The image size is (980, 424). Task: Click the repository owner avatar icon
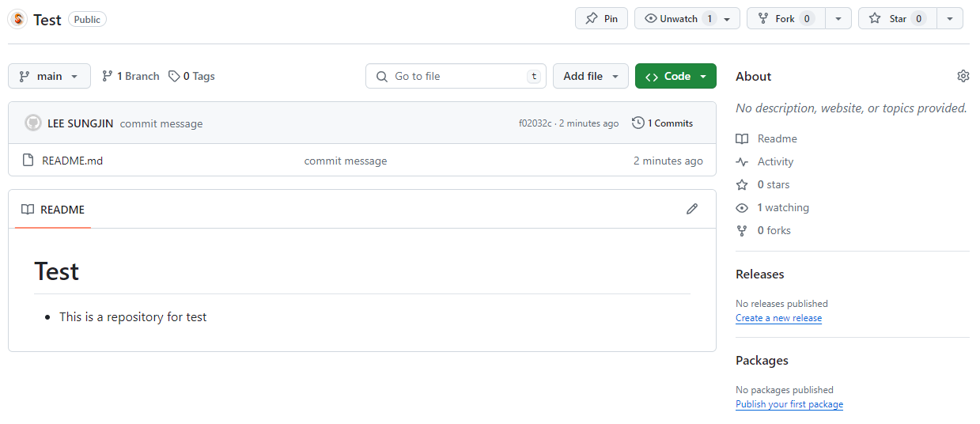coord(18,19)
